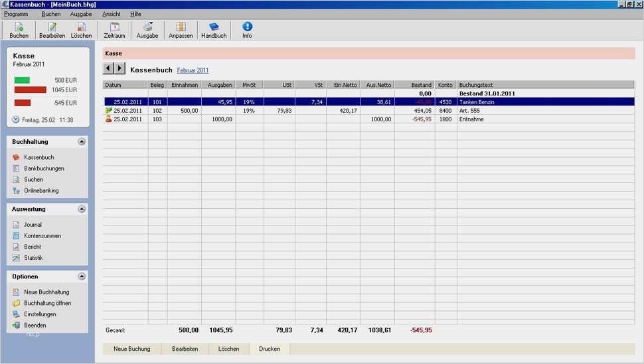
Task: Click the red 1045 EUR bar
Action: [x=31, y=90]
